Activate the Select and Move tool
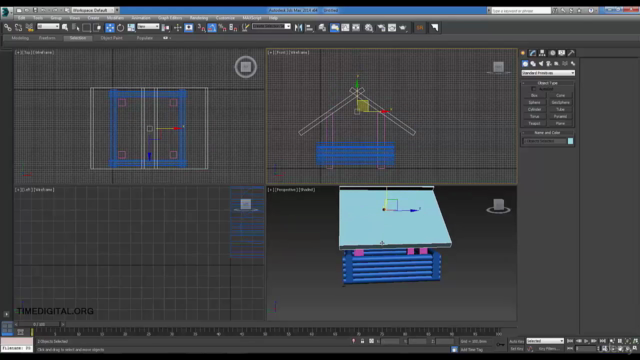 pyautogui.click(x=110, y=28)
